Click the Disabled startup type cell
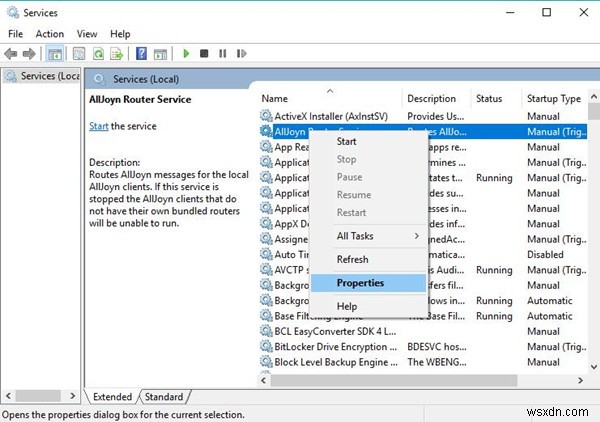 [545, 254]
